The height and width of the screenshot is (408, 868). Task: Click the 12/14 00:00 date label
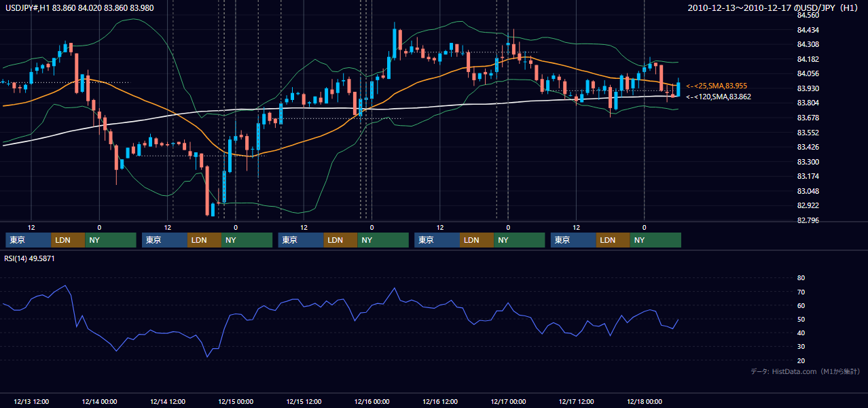pyautogui.click(x=99, y=401)
